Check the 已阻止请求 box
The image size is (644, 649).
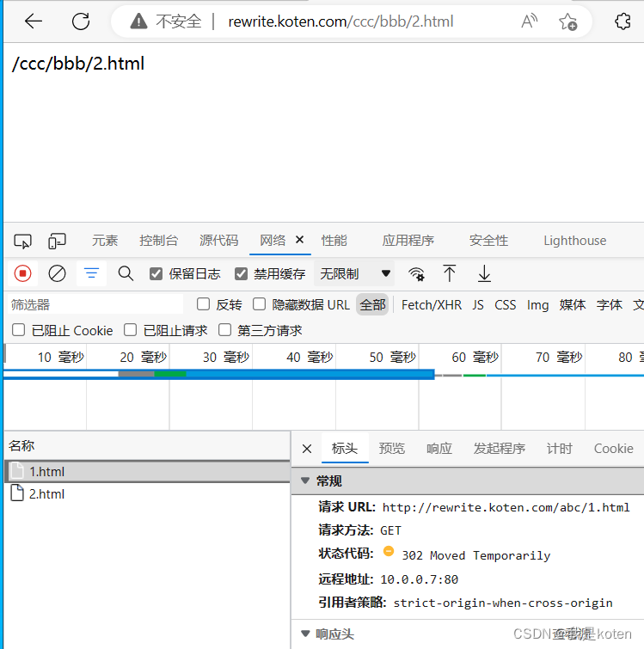130,330
